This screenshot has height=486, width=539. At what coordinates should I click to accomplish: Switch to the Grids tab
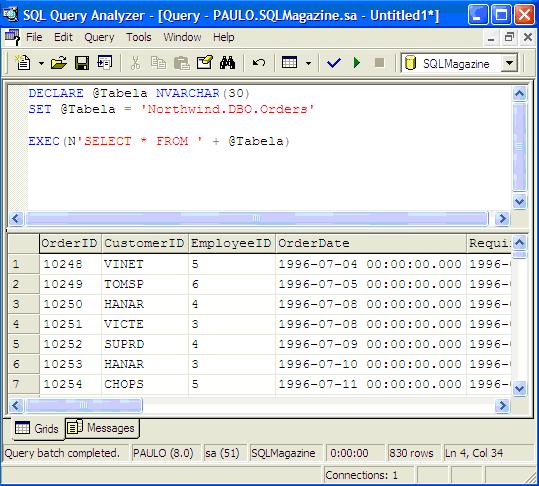(37, 428)
